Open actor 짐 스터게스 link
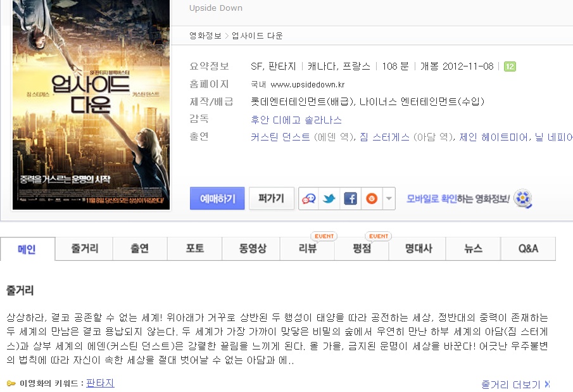573x392 pixels. click(x=384, y=137)
